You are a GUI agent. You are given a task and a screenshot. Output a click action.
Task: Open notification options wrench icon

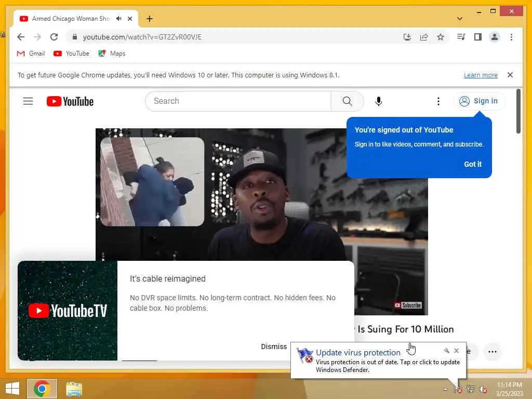(446, 351)
